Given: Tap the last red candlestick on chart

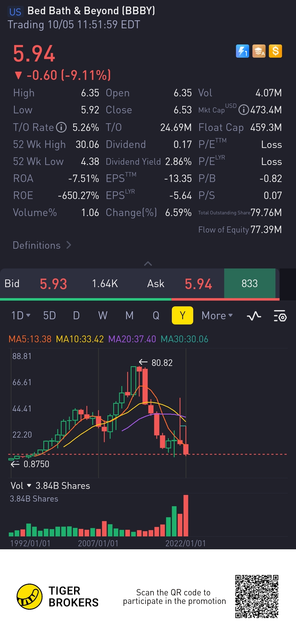Looking at the screenshot, I should [186, 449].
